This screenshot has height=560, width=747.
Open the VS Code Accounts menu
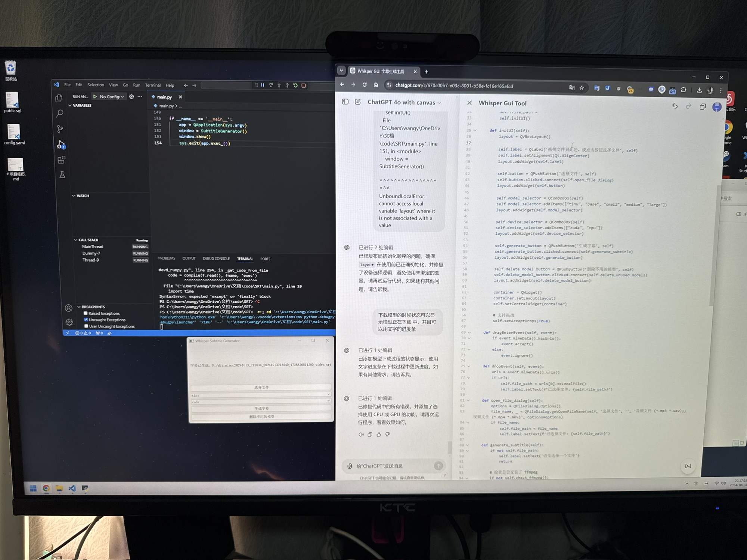(69, 308)
